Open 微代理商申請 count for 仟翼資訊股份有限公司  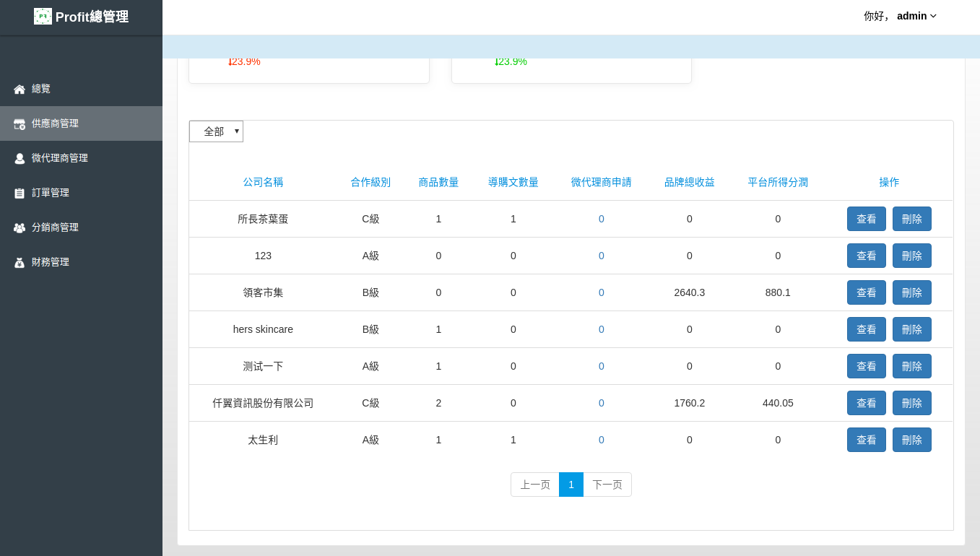602,403
